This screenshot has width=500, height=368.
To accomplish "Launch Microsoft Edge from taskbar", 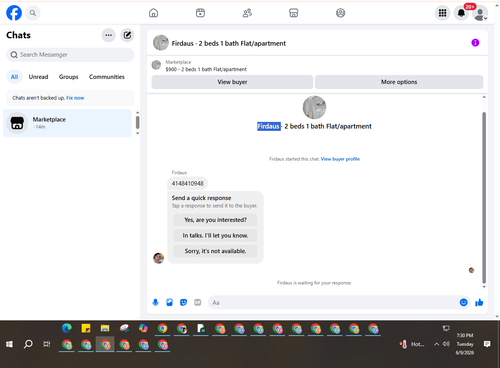I will tap(67, 328).
